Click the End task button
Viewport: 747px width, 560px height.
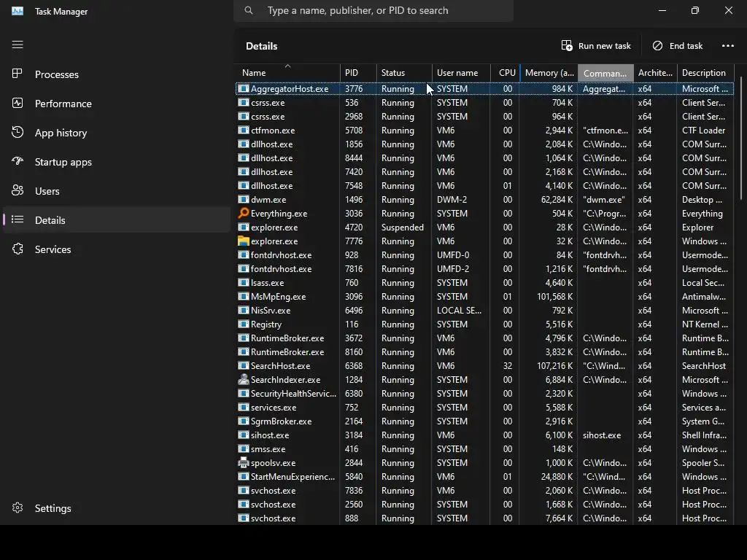[677, 46]
